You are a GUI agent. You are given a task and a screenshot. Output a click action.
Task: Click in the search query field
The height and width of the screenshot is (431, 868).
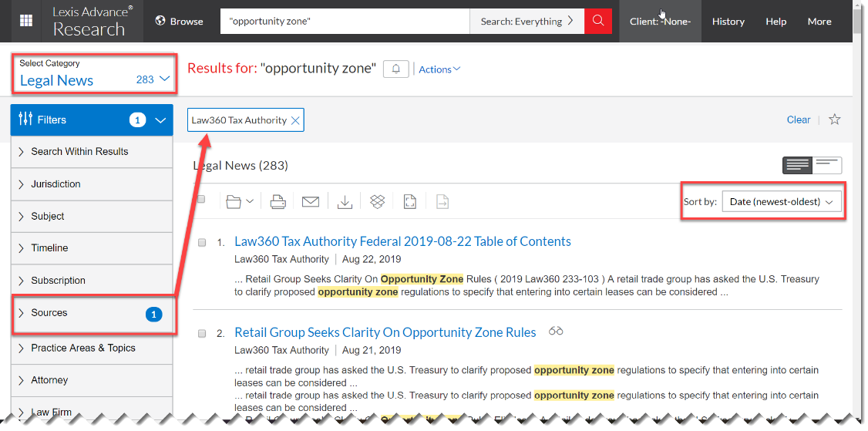[x=345, y=21]
